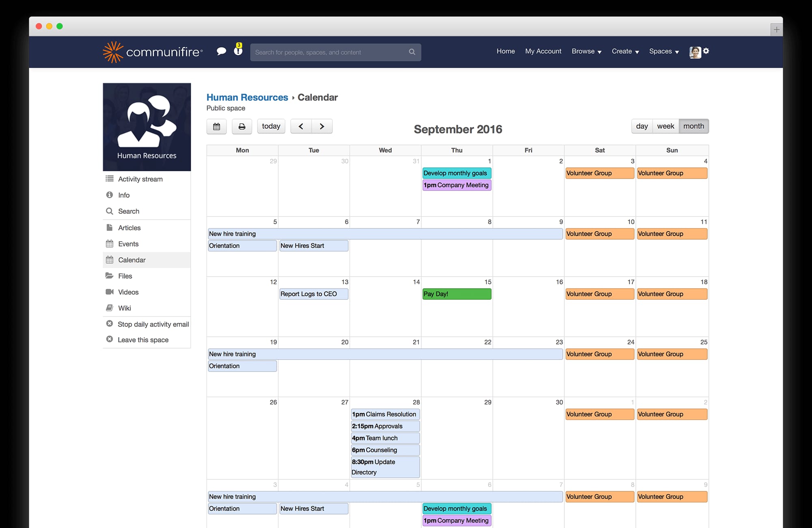Open the Home menu item

tap(505, 51)
